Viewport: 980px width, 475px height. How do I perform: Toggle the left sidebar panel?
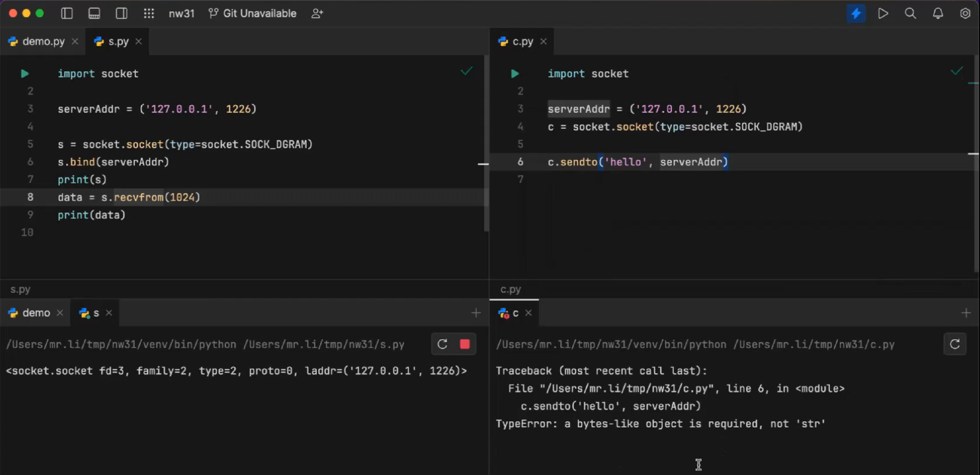coord(67,13)
